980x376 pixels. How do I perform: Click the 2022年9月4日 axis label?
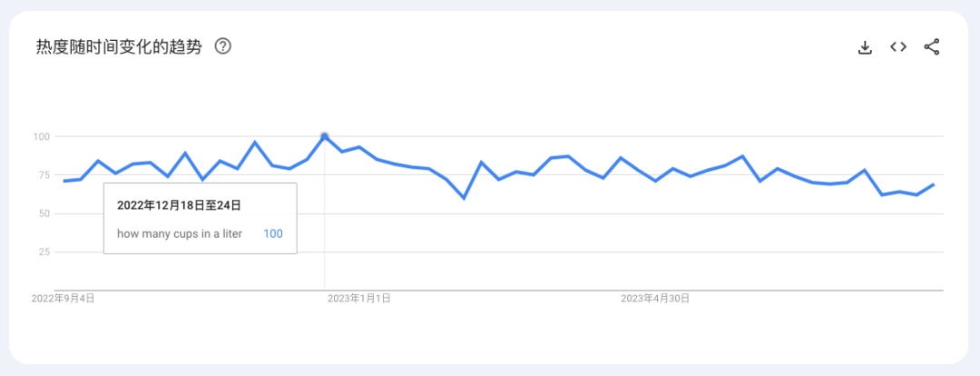pos(63,298)
